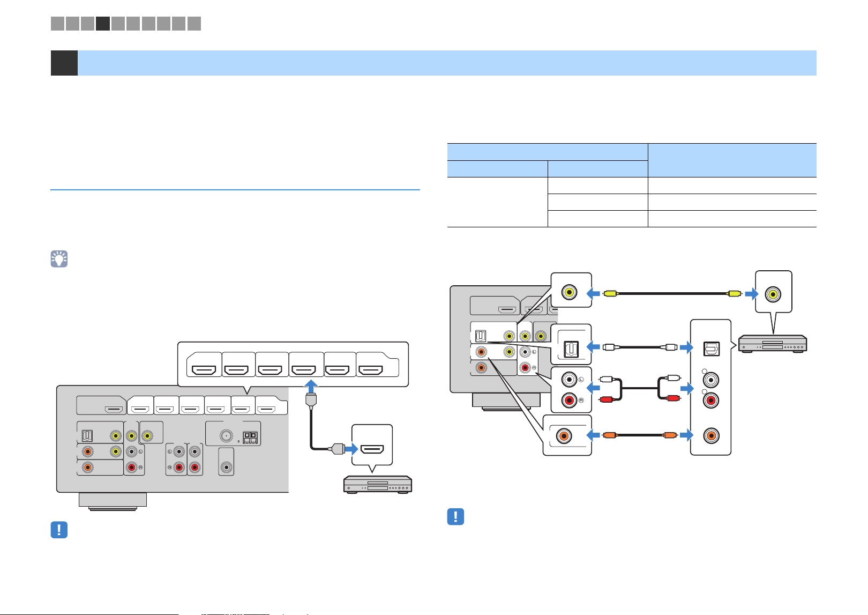The width and height of the screenshot is (868, 615).
Task: Select the first gray square in the top step row
Action: [57, 23]
